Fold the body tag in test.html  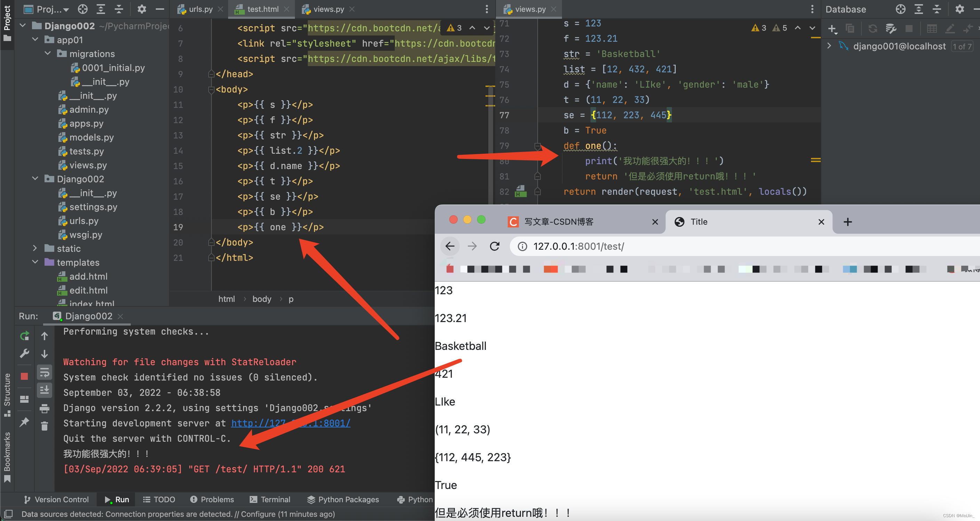pos(211,90)
